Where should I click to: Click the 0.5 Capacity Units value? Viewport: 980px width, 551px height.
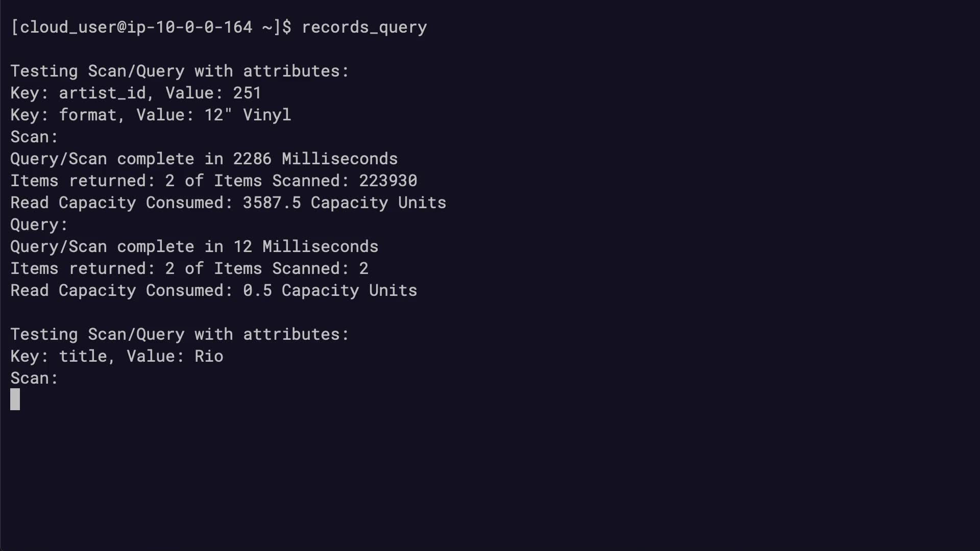point(330,290)
